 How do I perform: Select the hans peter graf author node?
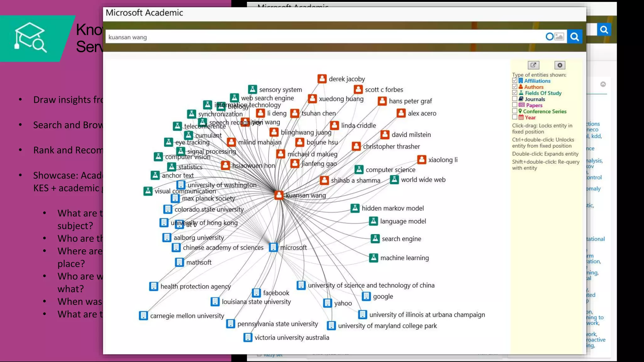pos(382,101)
